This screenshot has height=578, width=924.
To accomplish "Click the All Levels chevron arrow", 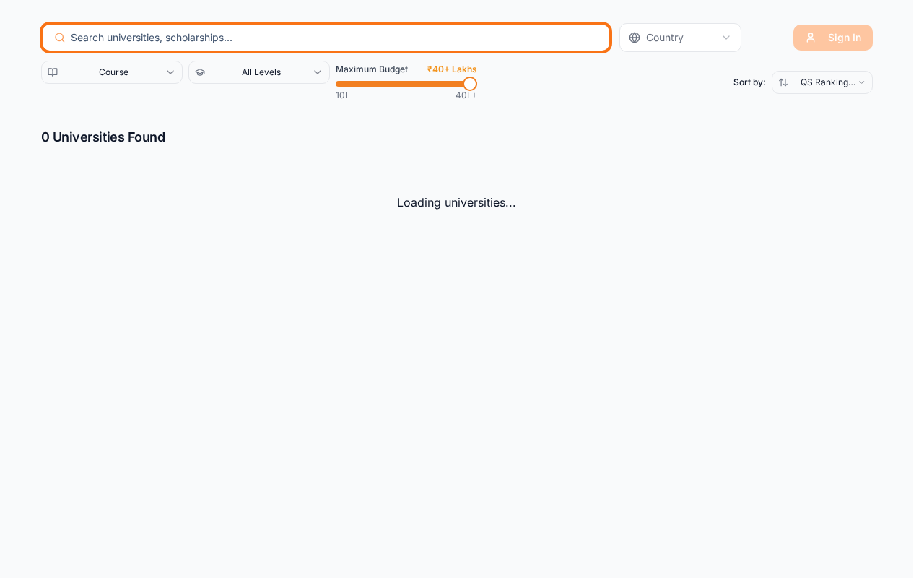I will [x=318, y=72].
